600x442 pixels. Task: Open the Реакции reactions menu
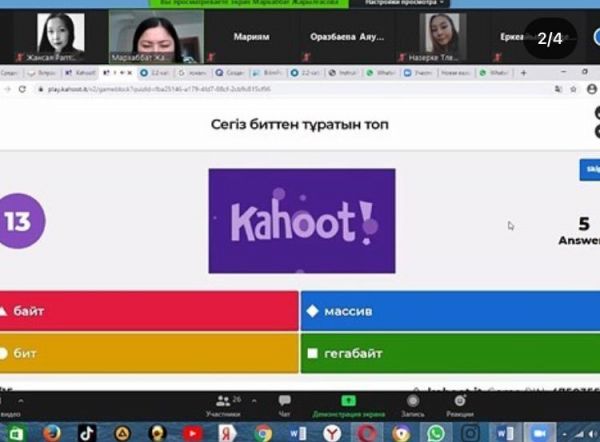click(x=460, y=404)
